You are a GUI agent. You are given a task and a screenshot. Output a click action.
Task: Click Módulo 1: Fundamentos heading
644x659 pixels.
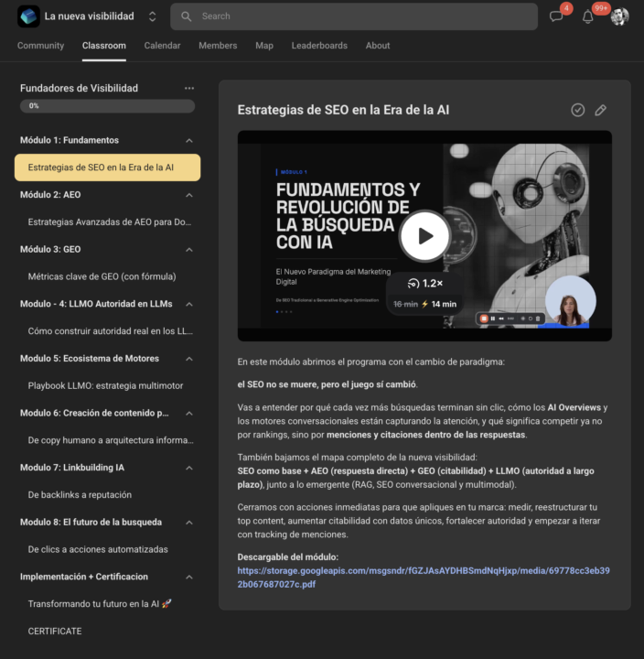tap(70, 140)
